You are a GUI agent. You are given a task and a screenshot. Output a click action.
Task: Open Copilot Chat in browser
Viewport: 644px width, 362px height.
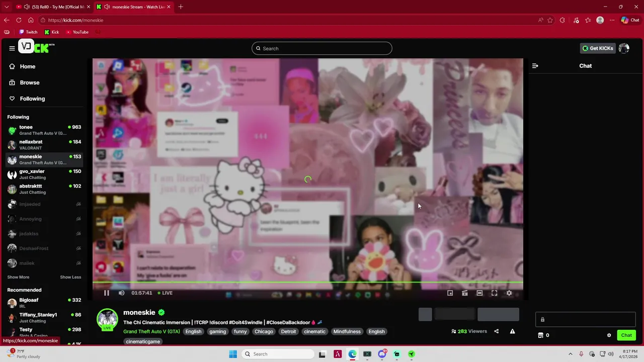click(630, 20)
